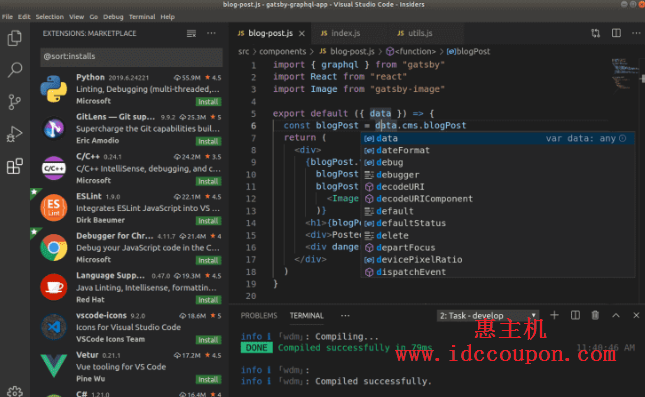This screenshot has height=397, width=645.
Task: Open the Help menu
Action: [x=167, y=17]
